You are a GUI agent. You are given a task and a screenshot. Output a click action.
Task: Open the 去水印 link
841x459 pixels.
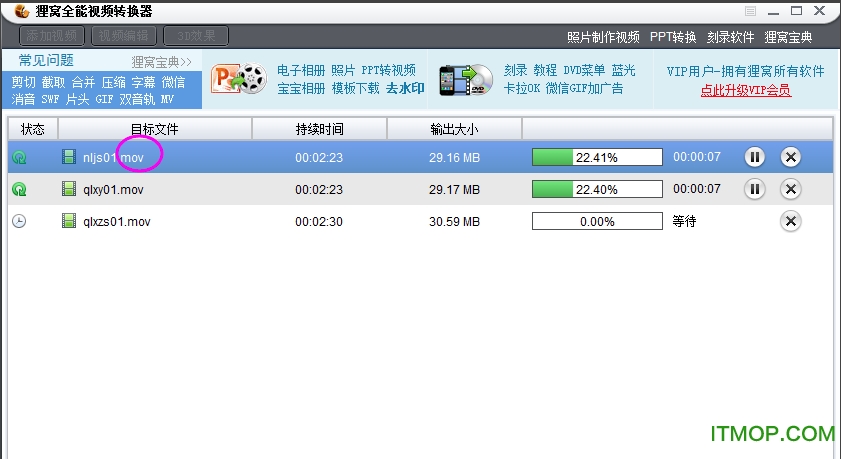405,88
